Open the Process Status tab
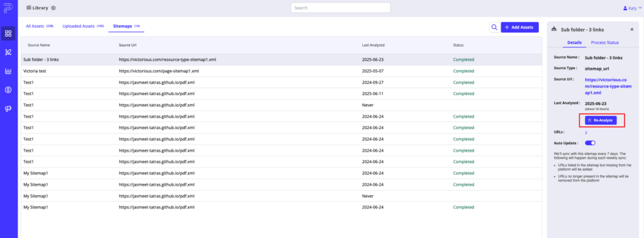The image size is (644, 238). [x=604, y=43]
